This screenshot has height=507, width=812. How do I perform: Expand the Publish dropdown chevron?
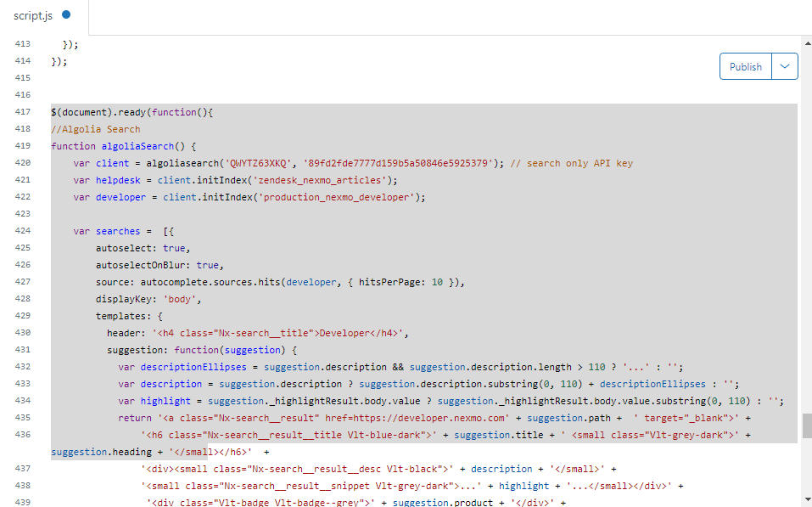785,67
